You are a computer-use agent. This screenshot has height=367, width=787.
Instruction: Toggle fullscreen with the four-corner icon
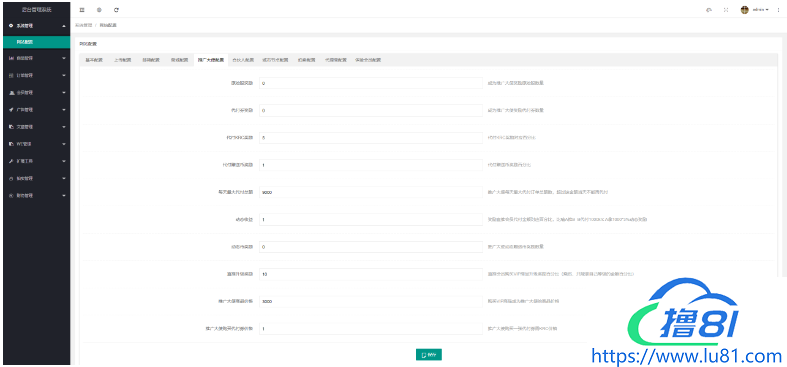coord(726,10)
